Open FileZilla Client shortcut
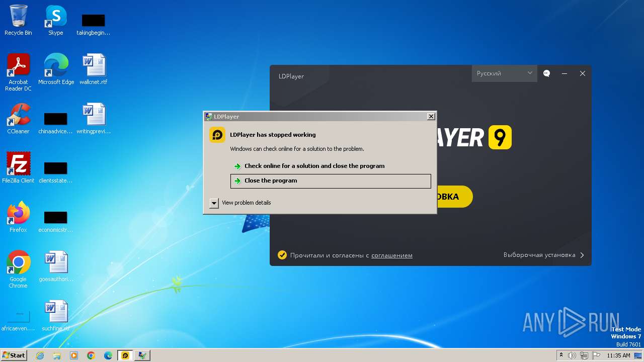This screenshot has height=362, width=644. pyautogui.click(x=18, y=168)
